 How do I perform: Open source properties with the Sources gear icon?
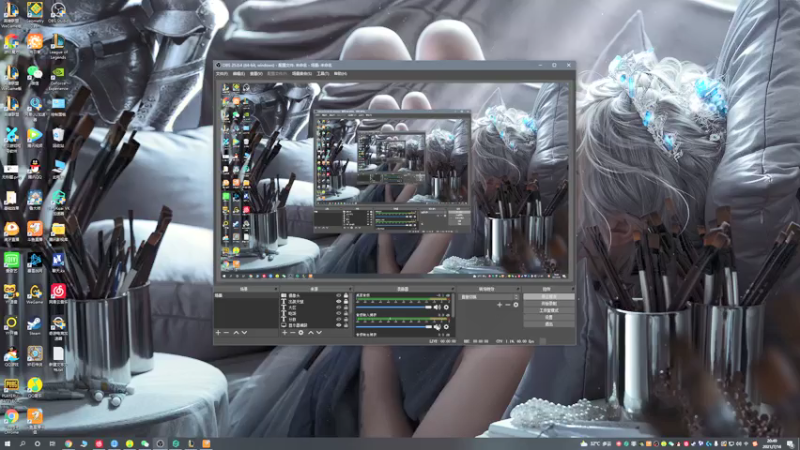coord(301,333)
